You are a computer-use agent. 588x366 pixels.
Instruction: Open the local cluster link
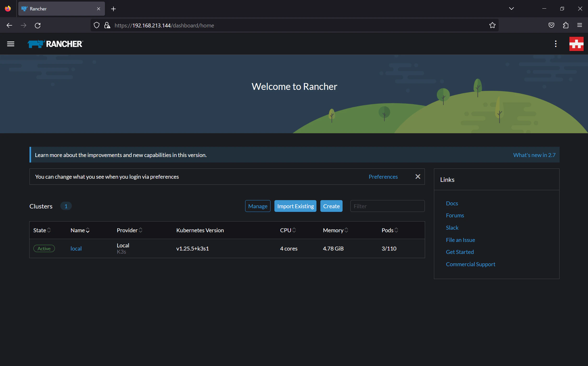coord(76,248)
